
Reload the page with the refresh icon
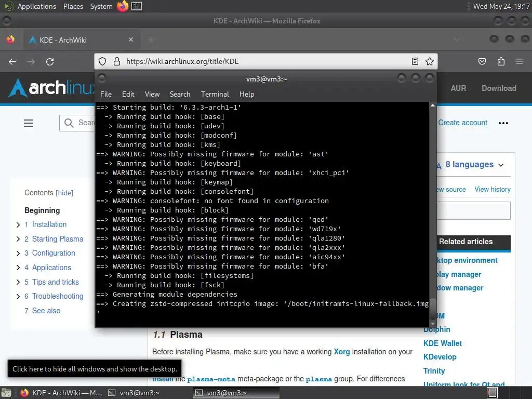point(50,61)
